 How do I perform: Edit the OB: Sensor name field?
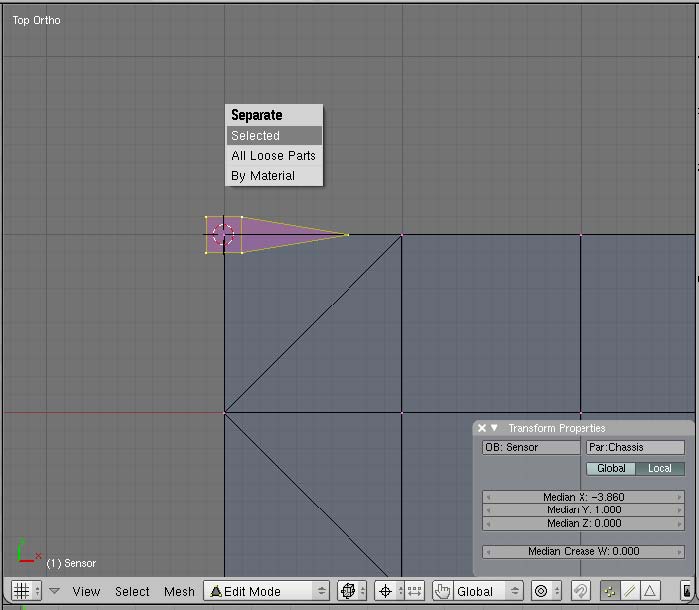(x=531, y=447)
